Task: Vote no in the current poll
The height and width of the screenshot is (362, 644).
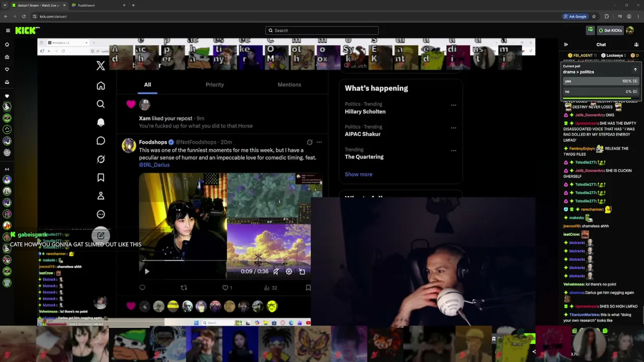Action: pyautogui.click(x=600, y=92)
